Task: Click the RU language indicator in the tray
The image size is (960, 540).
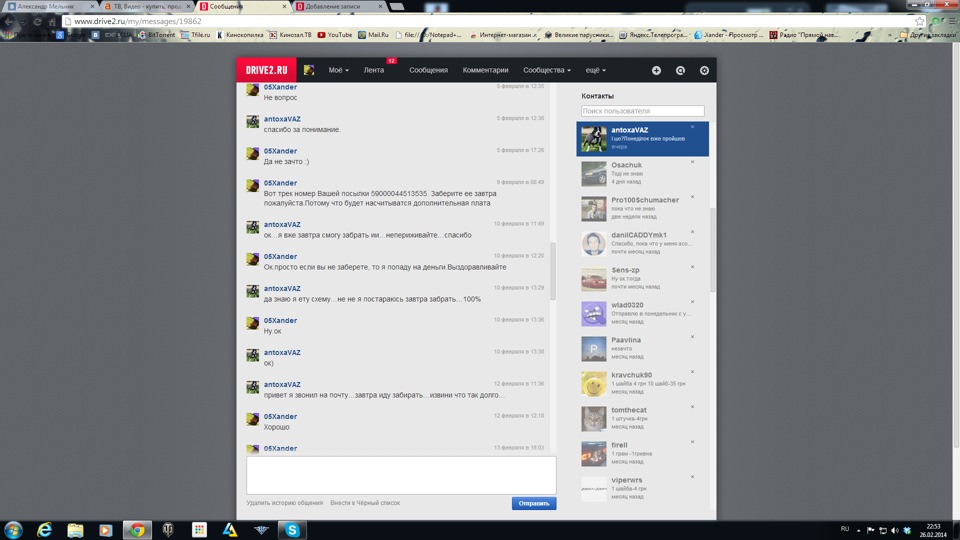Action: pos(845,529)
